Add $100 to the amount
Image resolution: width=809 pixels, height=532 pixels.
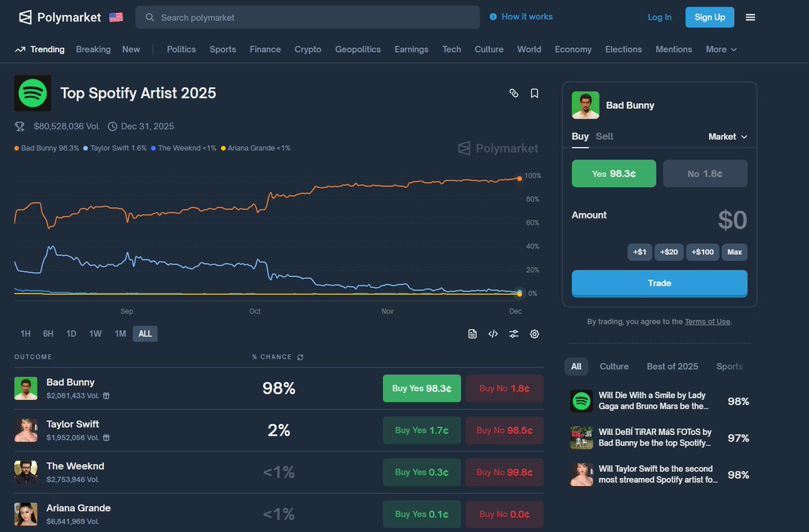tap(702, 252)
